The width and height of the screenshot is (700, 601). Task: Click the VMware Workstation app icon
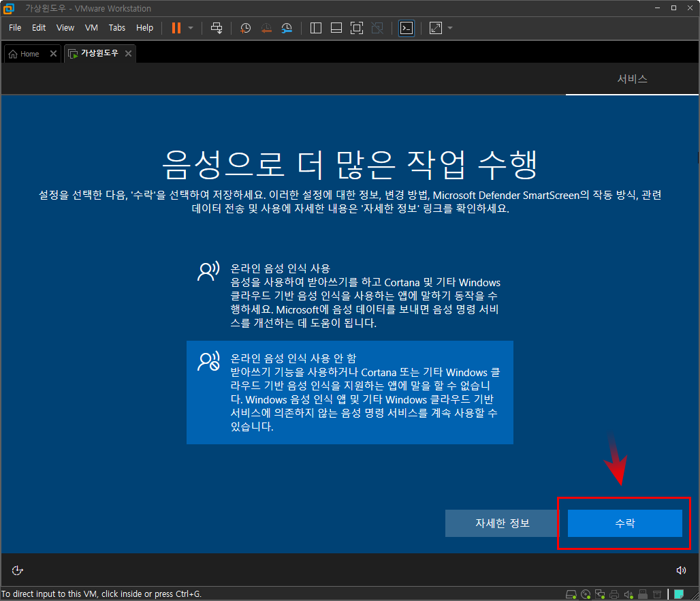8,8
